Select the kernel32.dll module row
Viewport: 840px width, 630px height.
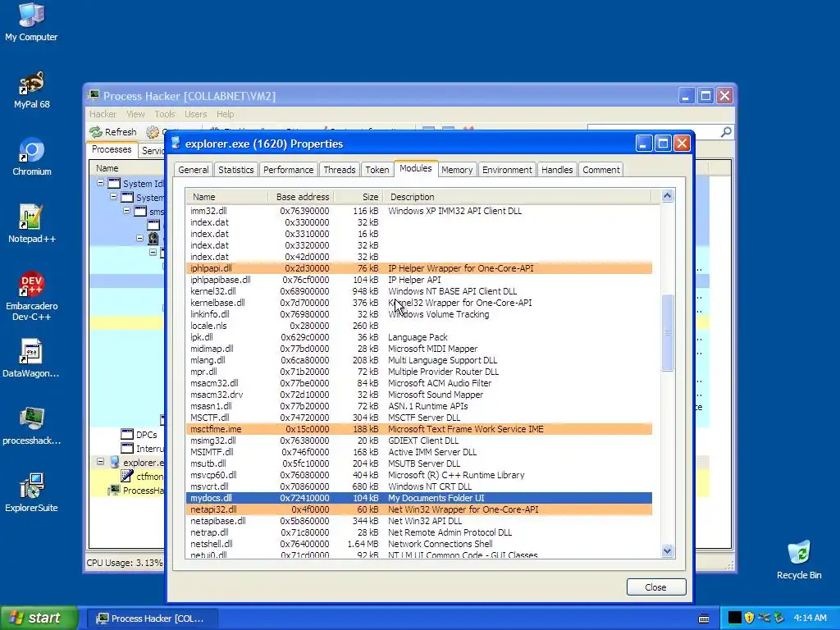tap(419, 291)
